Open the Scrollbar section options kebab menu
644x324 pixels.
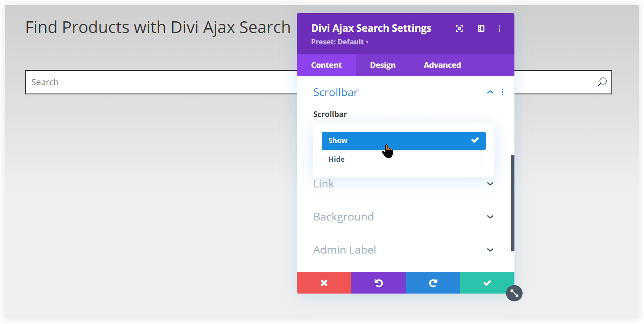503,92
